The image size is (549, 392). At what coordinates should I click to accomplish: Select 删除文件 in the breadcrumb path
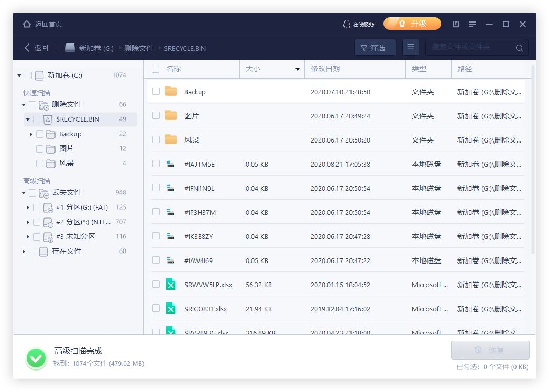click(x=139, y=48)
